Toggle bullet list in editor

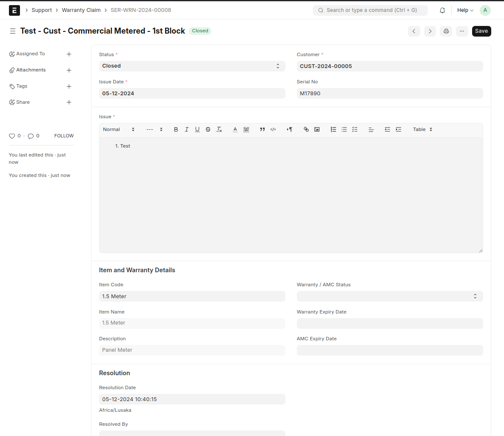click(x=344, y=129)
